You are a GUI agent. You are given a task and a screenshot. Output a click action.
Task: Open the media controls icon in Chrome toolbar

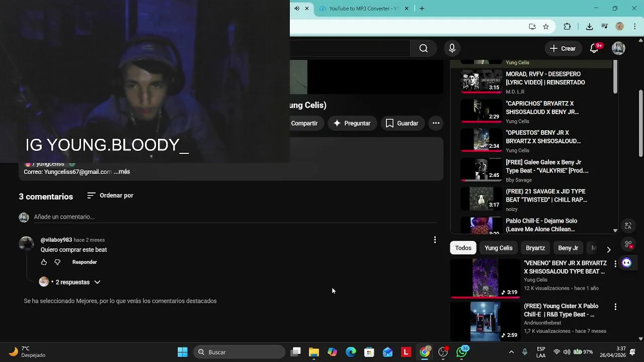pyautogui.click(x=605, y=27)
